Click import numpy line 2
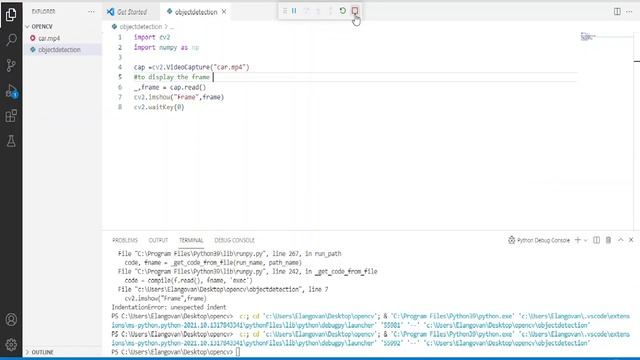 tap(166, 47)
